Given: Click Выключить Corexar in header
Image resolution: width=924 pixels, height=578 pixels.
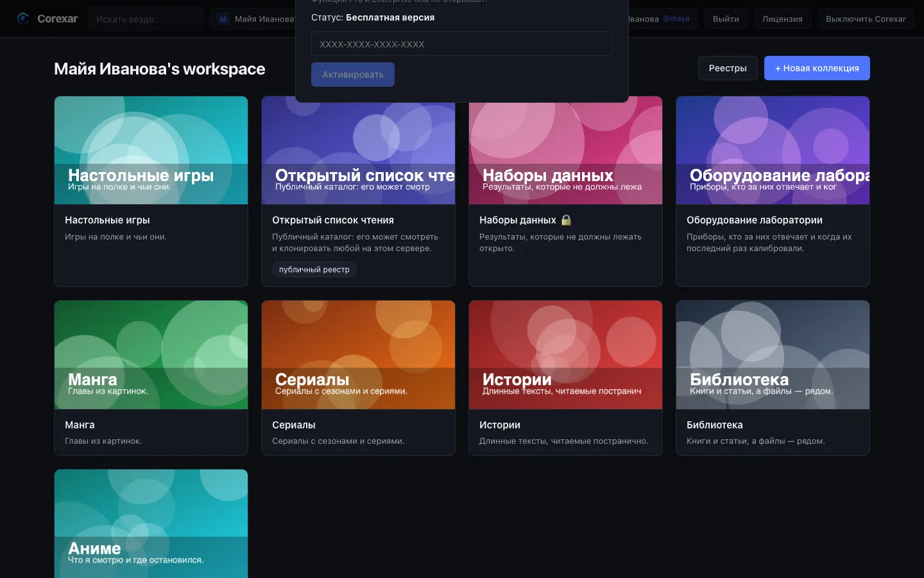Looking at the screenshot, I should point(866,19).
